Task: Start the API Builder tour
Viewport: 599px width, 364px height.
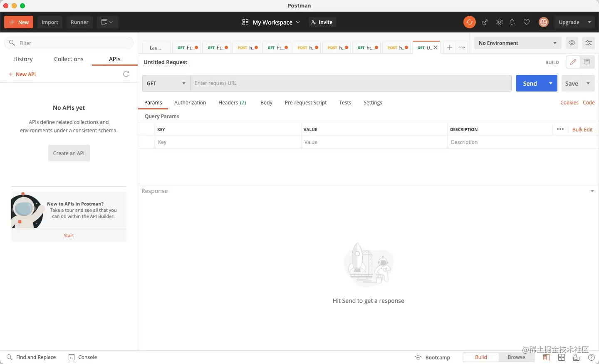Action: coord(69,235)
